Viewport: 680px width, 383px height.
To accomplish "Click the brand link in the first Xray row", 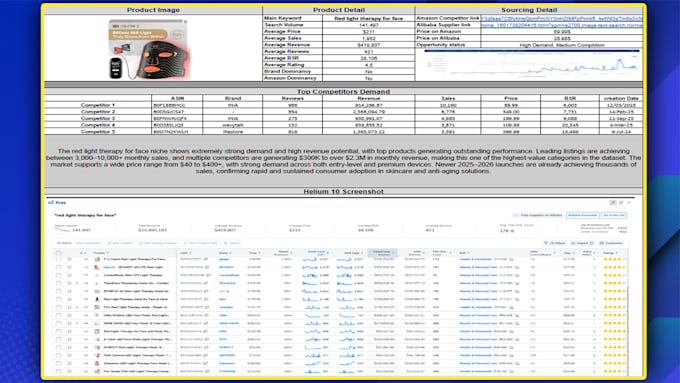I will [x=224, y=259].
